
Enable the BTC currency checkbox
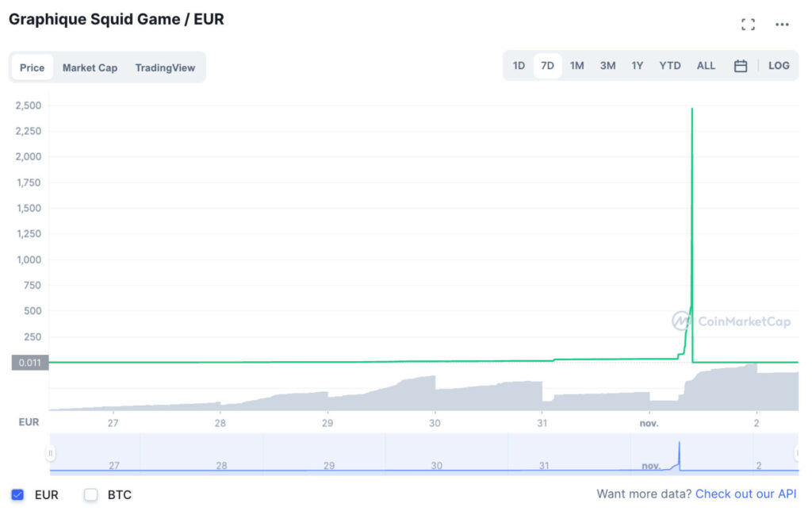coord(91,495)
